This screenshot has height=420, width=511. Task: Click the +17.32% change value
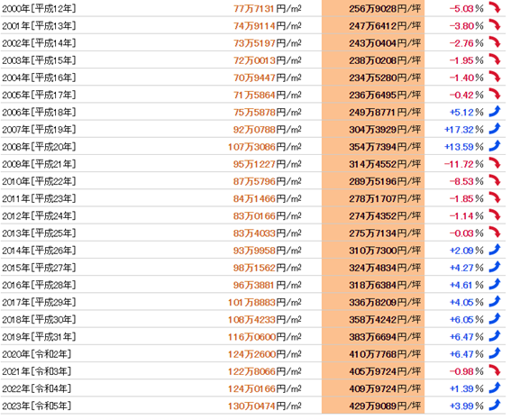point(464,130)
